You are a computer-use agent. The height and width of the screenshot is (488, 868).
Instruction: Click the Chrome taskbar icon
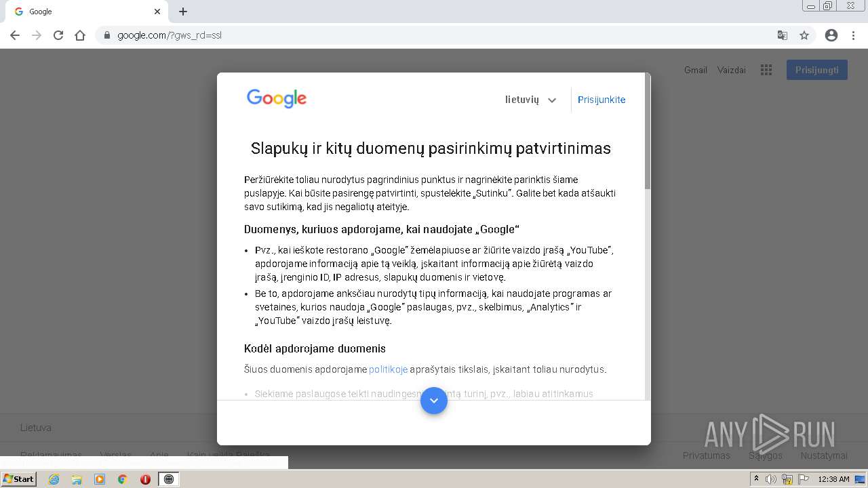click(x=123, y=479)
